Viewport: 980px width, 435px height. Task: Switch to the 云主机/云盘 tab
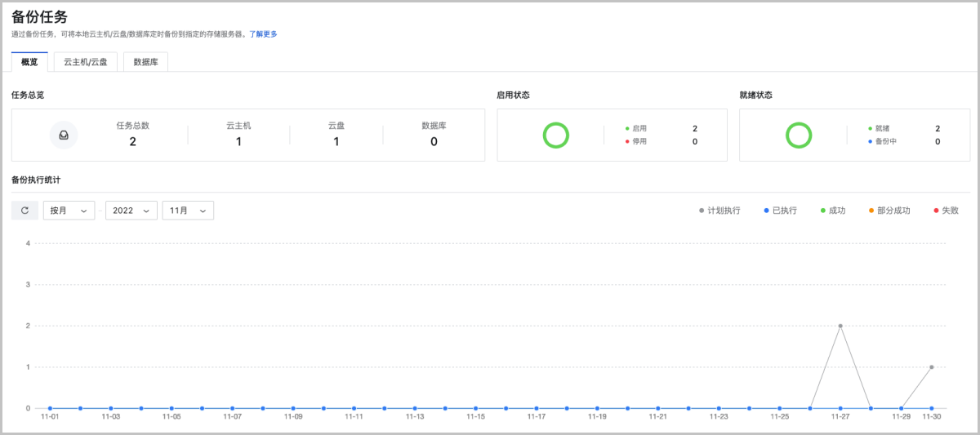click(x=86, y=62)
